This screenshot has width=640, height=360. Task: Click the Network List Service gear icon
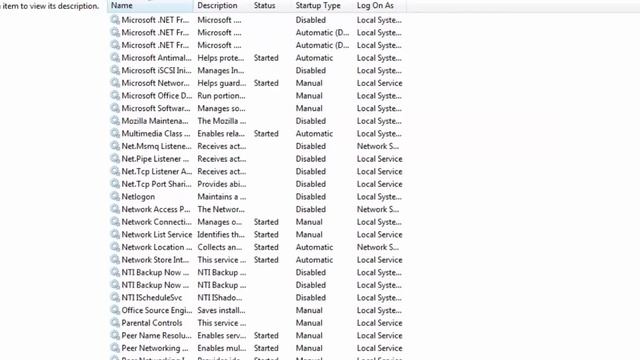pos(115,234)
